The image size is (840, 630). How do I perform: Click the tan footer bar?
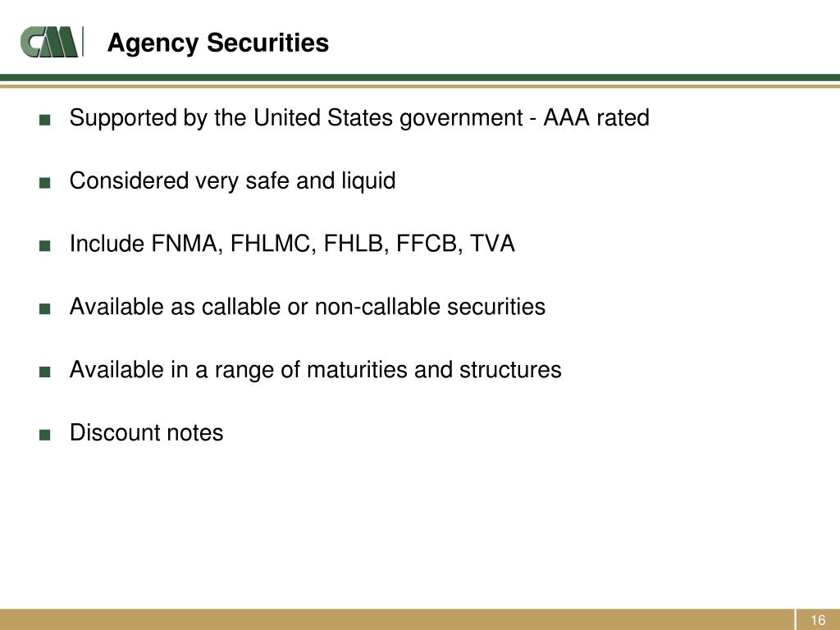(x=396, y=619)
